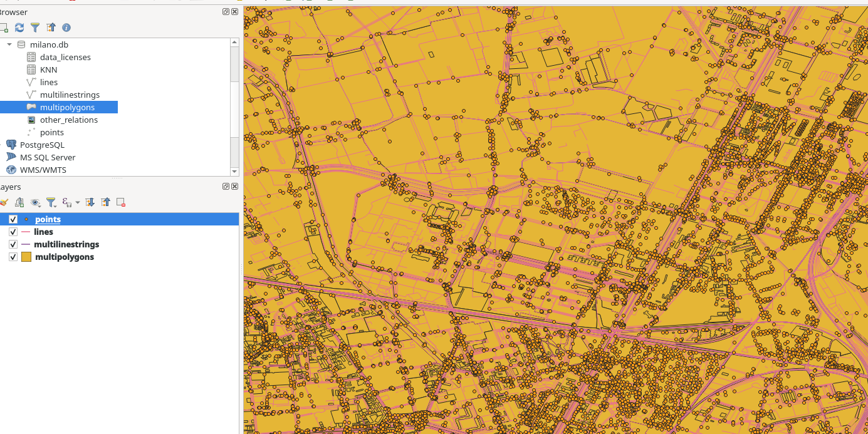
Task: Click Add Group icon in Layers
Action: [19, 202]
